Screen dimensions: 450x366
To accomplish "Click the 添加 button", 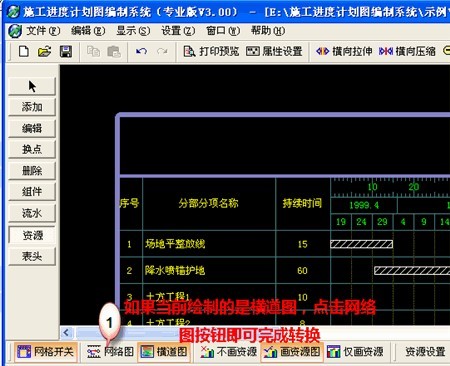I will coord(32,107).
